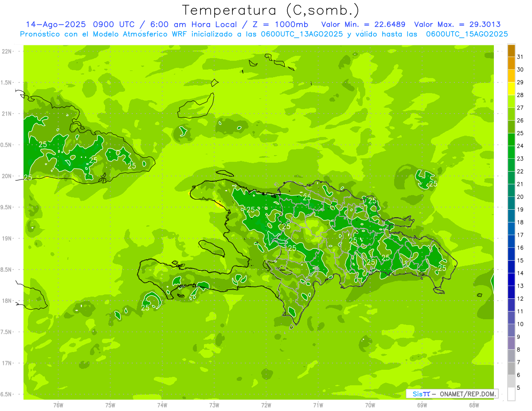The height and width of the screenshot is (411, 532).
Task: Click the '75W' longitude axis label
Action: click(x=110, y=405)
